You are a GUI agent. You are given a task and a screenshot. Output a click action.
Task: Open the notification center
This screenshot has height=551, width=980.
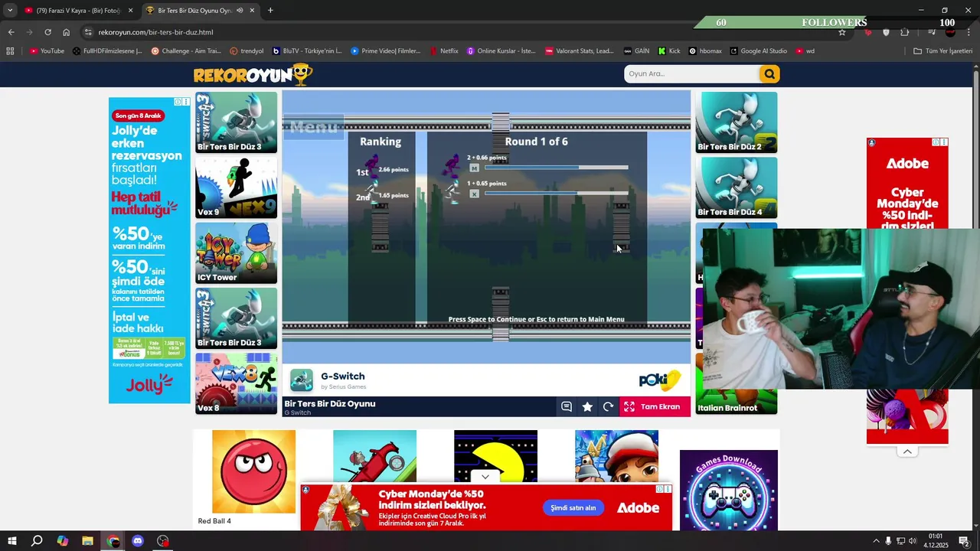964,541
